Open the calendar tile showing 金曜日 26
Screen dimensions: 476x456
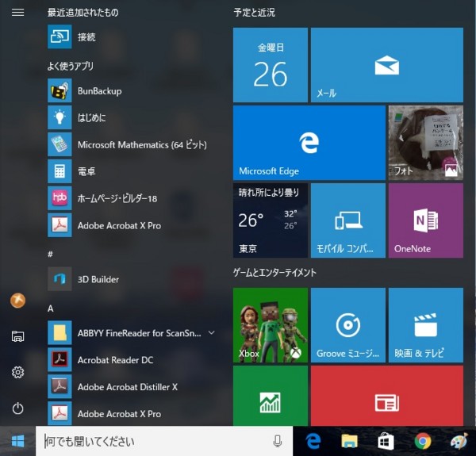point(271,65)
